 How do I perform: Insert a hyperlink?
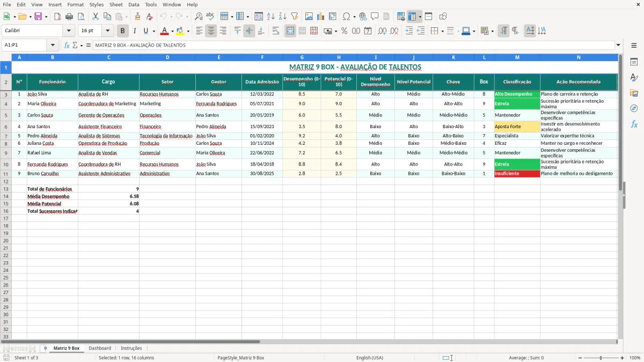click(363, 17)
